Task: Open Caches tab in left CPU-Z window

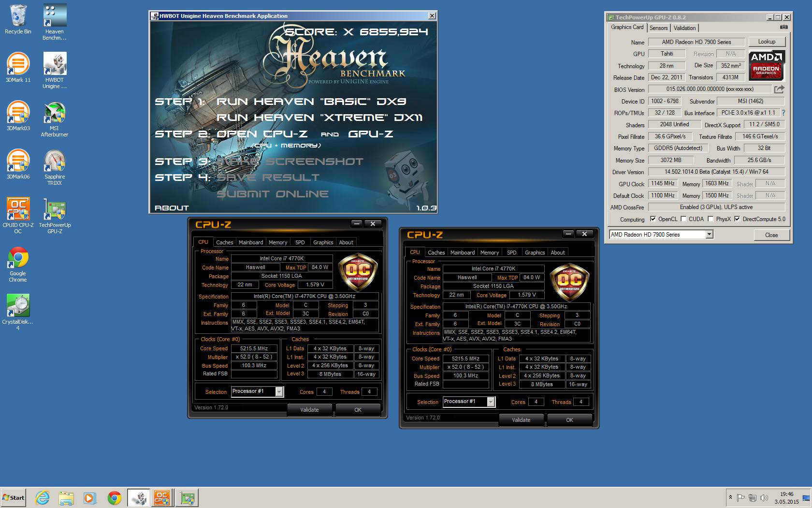Action: click(x=224, y=242)
